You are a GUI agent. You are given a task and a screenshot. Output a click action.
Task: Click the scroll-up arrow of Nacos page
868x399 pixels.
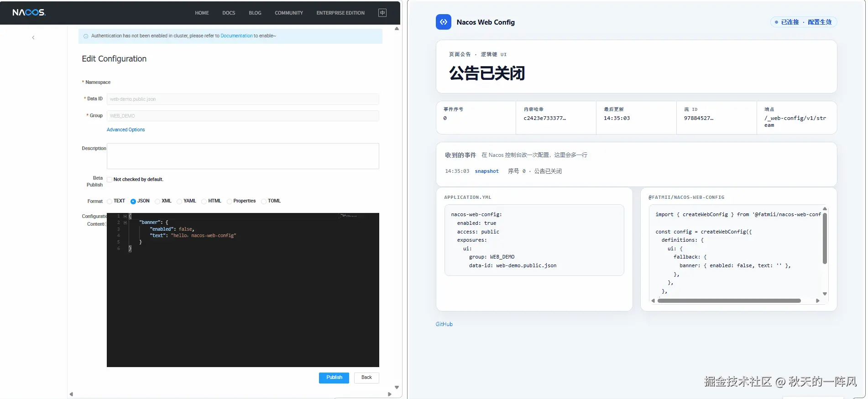[x=397, y=29]
